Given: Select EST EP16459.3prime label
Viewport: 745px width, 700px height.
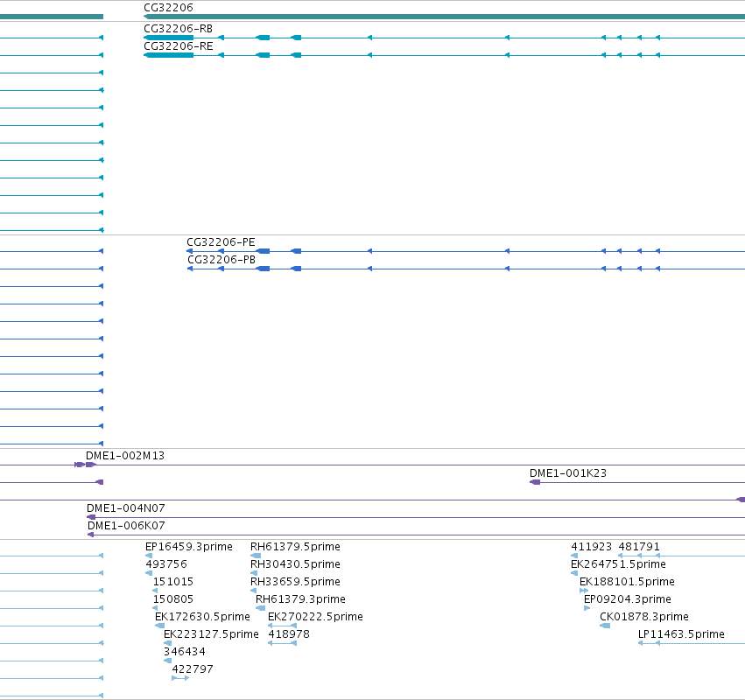Looking at the screenshot, I should point(189,547).
